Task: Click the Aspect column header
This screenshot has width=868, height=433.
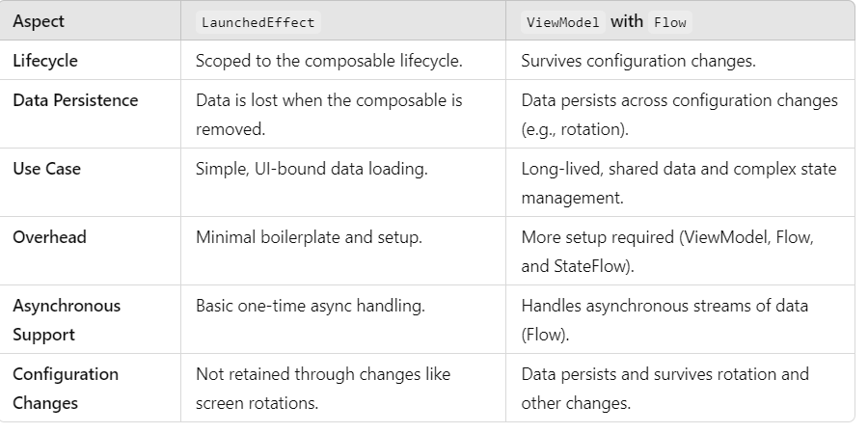Action: [x=40, y=21]
